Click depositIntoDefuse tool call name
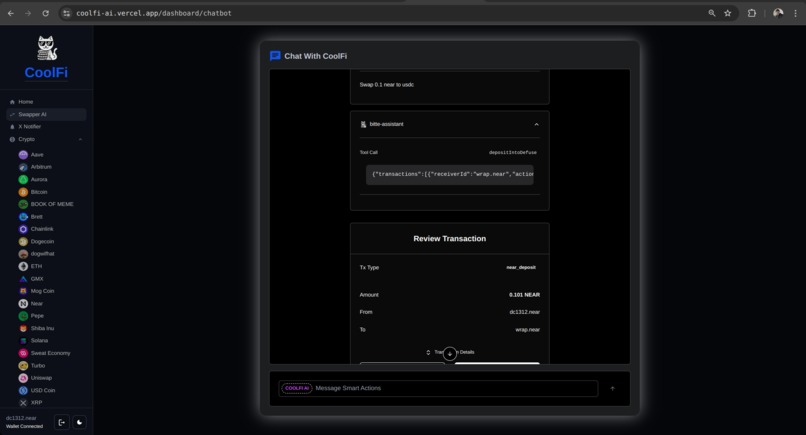 (512, 153)
